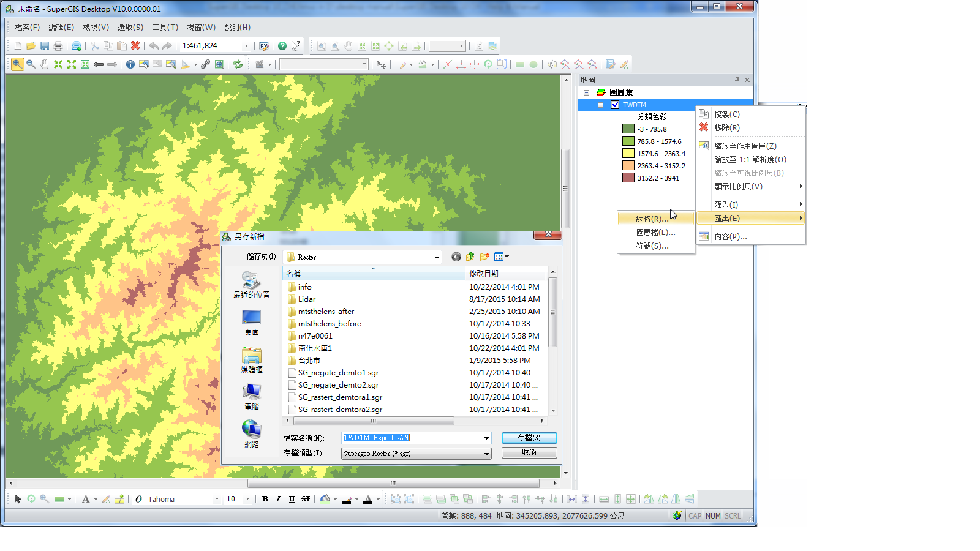Click the 1574.6 - 2363.4 yellow swatch
This screenshot has height=551, width=980.
(628, 154)
